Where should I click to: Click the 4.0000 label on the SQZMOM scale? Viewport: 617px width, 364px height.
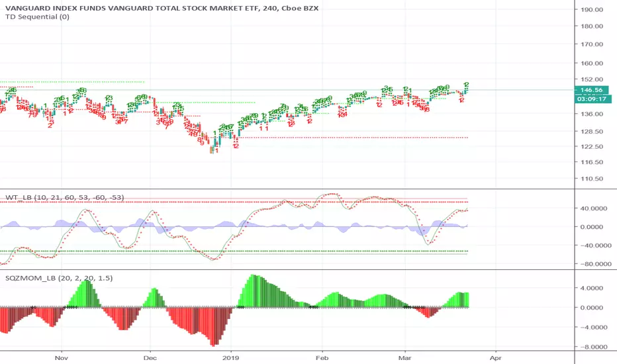592,288
